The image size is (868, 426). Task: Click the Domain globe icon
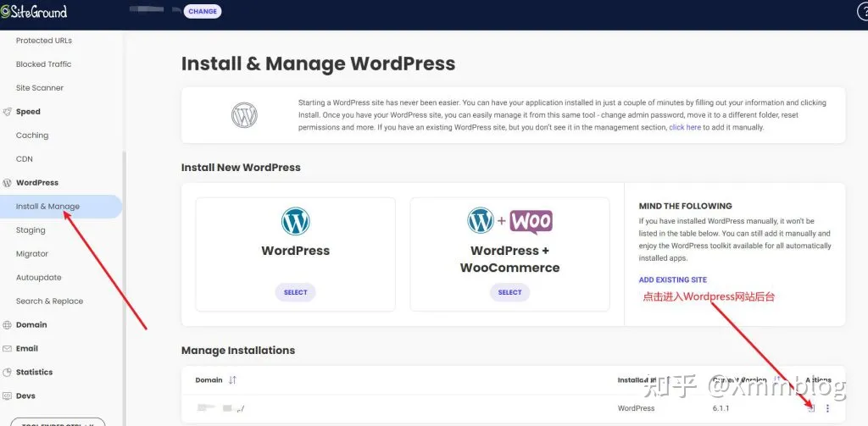7,325
